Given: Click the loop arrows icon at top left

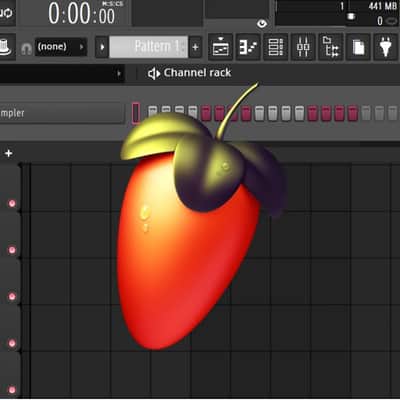Looking at the screenshot, I should pos(7,13).
